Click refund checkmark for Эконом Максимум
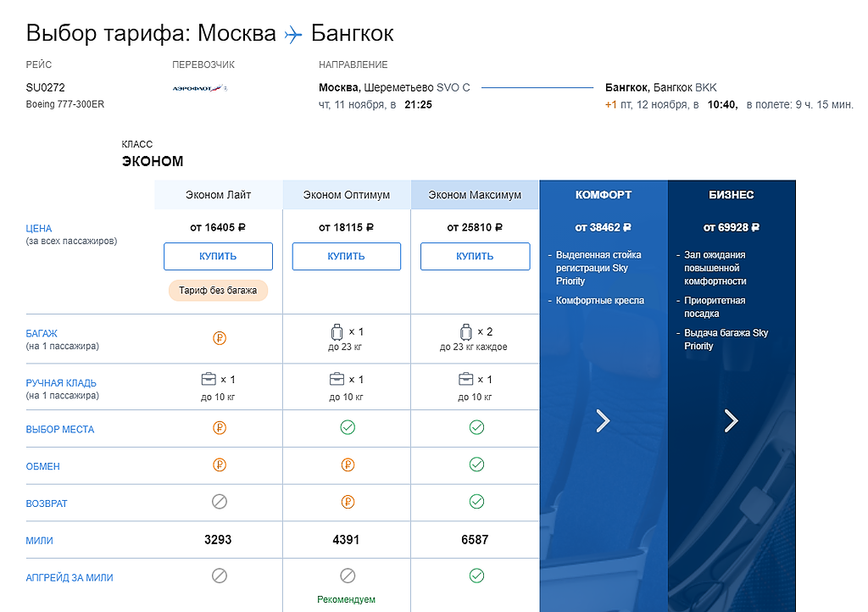 pyautogui.click(x=476, y=501)
